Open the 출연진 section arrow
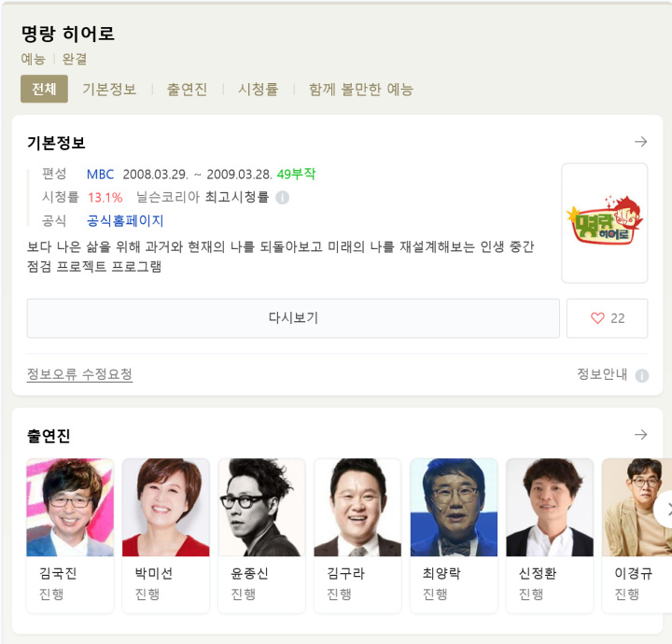The image size is (672, 644). 640,435
